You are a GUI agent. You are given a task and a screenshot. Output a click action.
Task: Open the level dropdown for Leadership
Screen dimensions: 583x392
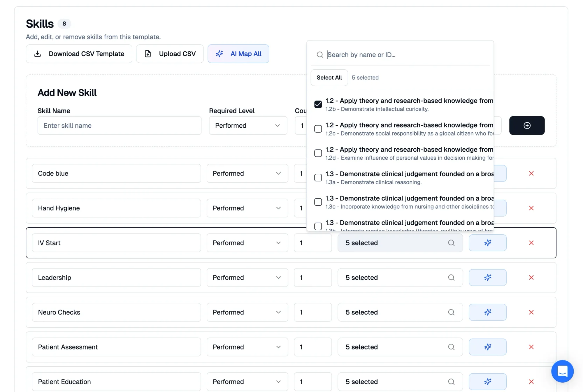point(247,277)
